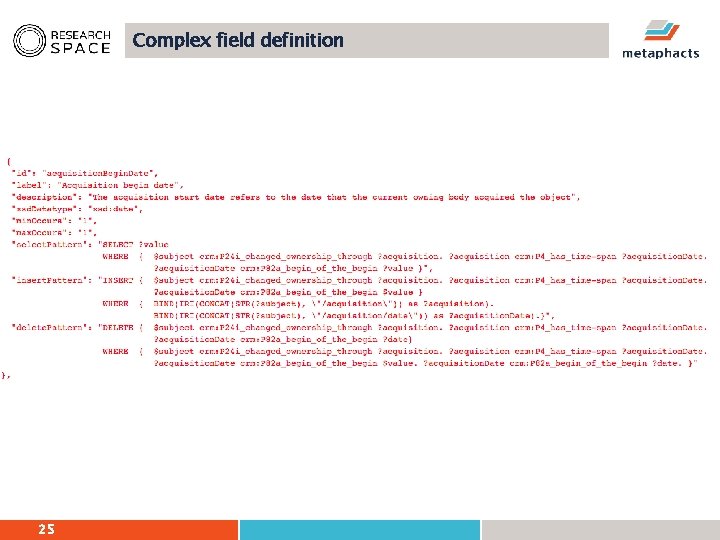Click the line ending with '?date}'

283,340
